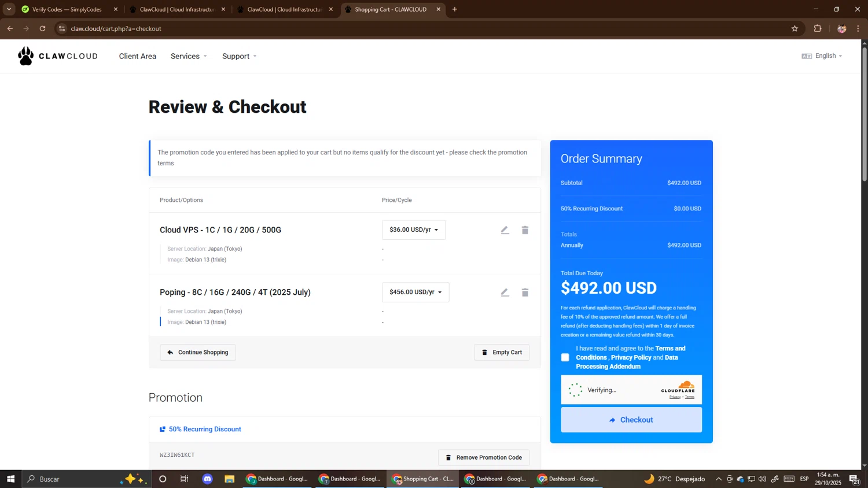Expand the Support menu
This screenshot has width=868, height=488.
[239, 56]
